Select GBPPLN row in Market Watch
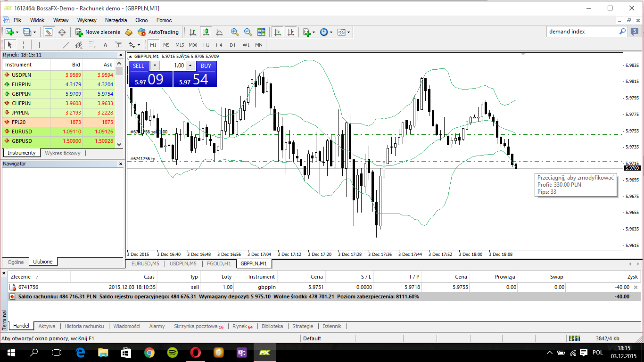The height and width of the screenshot is (362, 644). pos(59,94)
